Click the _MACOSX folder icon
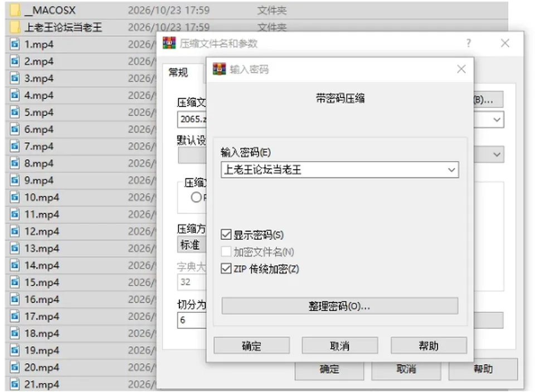 [14, 10]
